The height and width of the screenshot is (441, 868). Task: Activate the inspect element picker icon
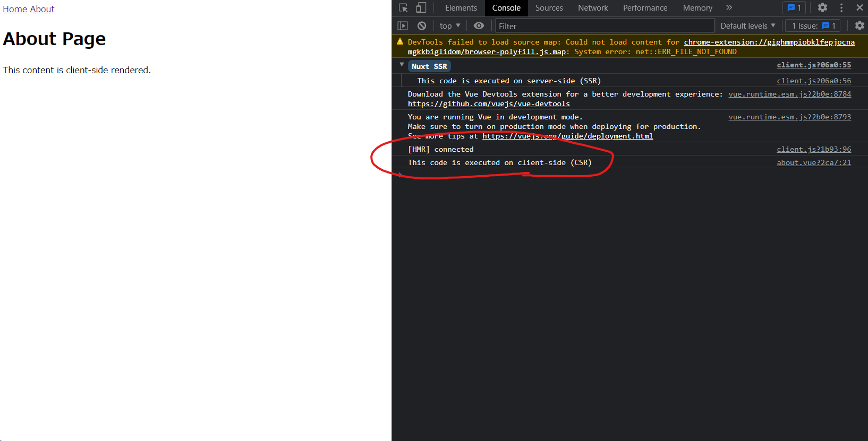(x=403, y=8)
